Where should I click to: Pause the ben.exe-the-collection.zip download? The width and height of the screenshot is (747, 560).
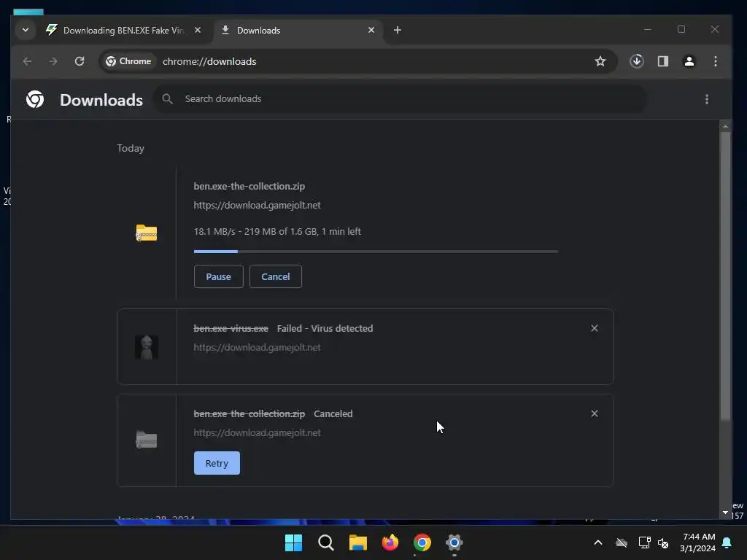point(219,276)
